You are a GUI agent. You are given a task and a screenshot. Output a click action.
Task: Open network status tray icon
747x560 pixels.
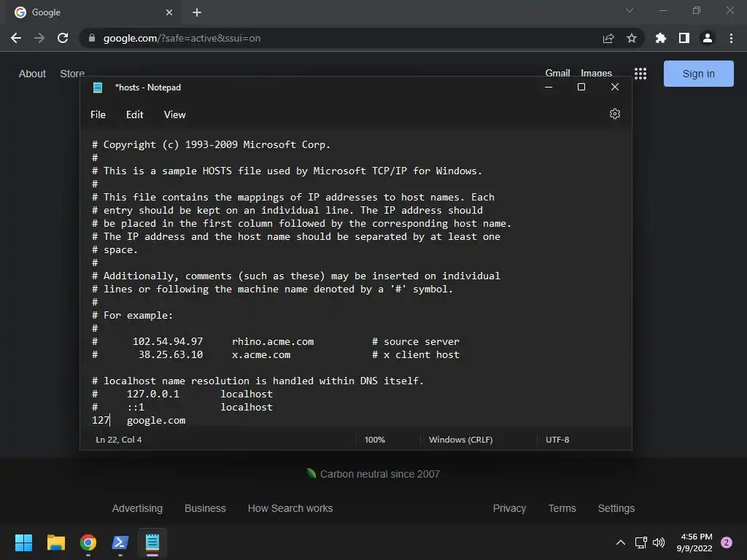click(x=640, y=542)
